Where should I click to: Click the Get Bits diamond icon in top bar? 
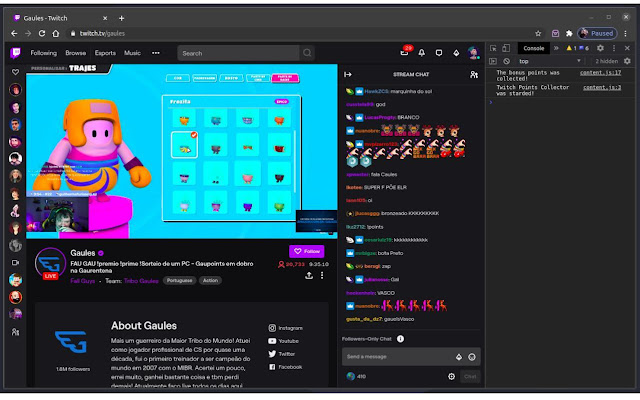[x=456, y=53]
